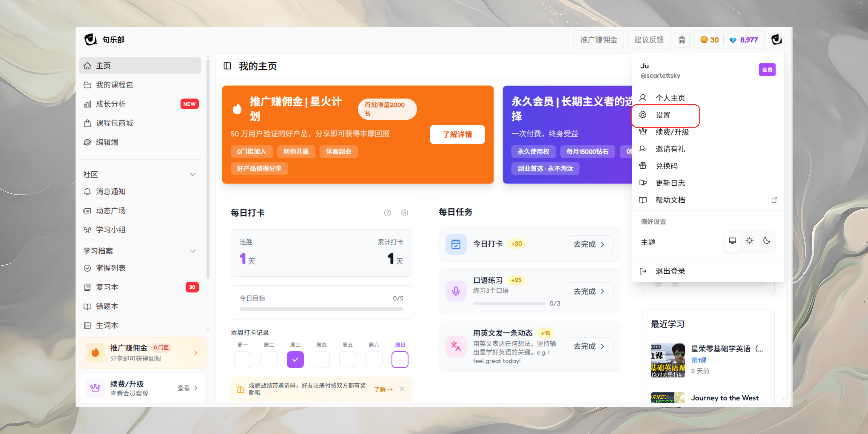
Task: Select the dark moon theme option
Action: pos(767,241)
